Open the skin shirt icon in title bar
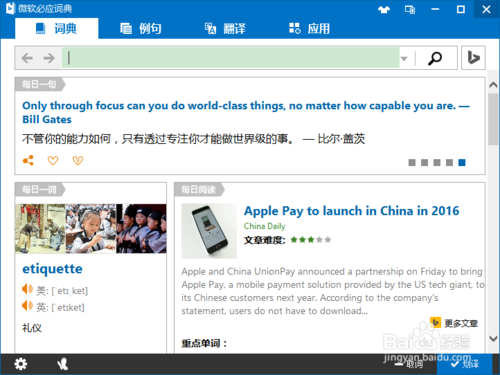The height and width of the screenshot is (375, 500). (x=384, y=9)
